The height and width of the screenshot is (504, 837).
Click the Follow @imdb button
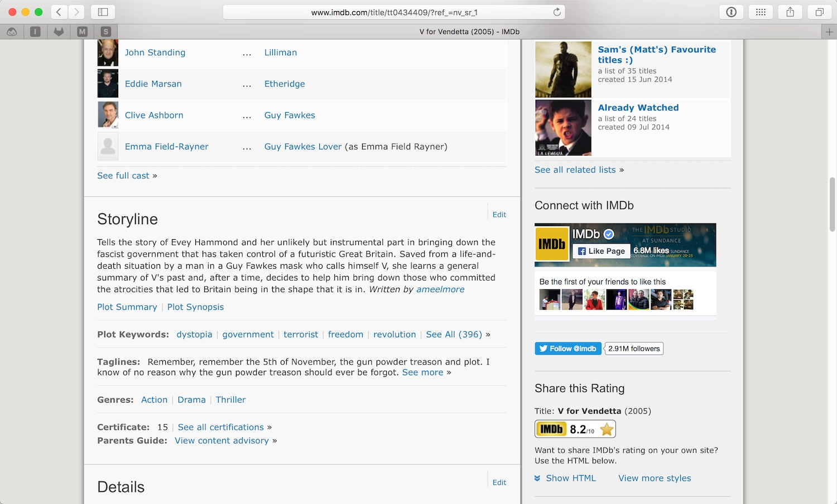click(x=567, y=348)
